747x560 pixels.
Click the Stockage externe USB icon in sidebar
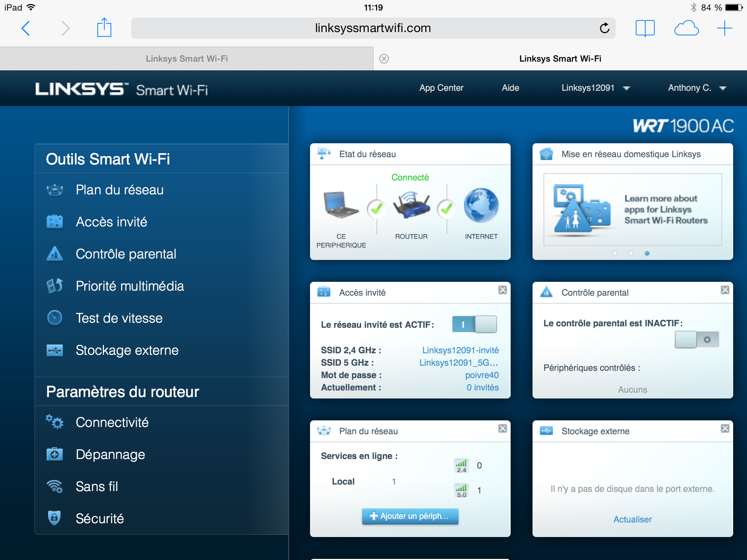click(55, 350)
